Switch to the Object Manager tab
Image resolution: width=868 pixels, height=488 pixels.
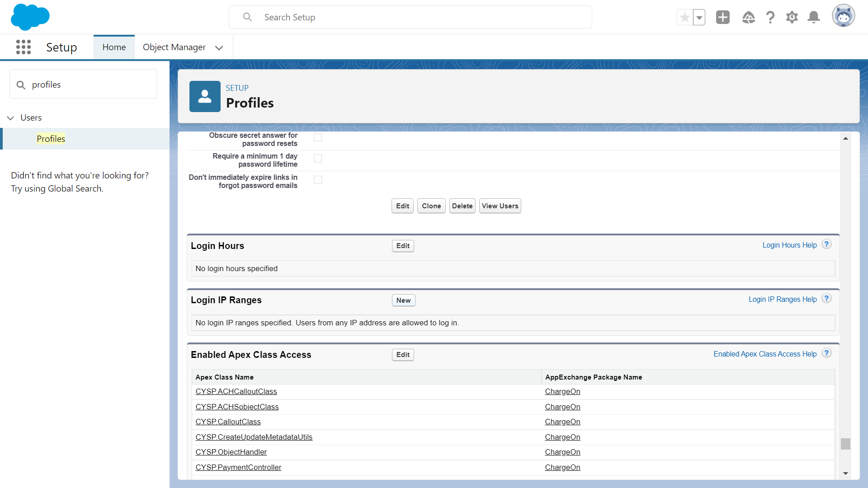pyautogui.click(x=174, y=47)
